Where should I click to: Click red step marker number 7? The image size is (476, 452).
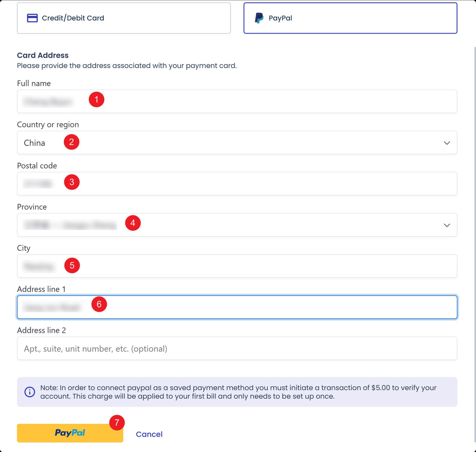point(117,423)
